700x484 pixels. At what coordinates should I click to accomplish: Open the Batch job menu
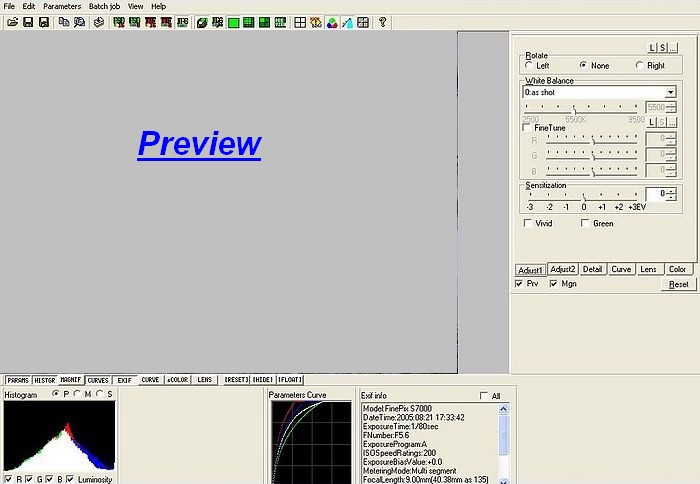[104, 6]
